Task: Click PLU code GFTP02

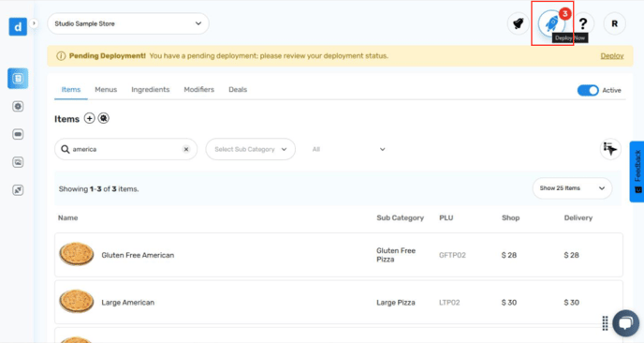Action: pos(452,256)
